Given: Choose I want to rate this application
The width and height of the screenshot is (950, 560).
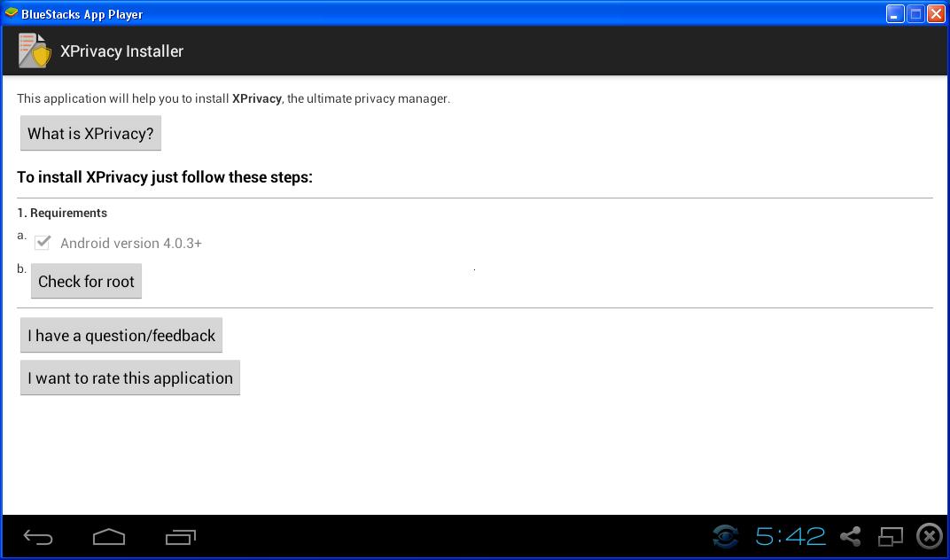Looking at the screenshot, I should coord(130,377).
